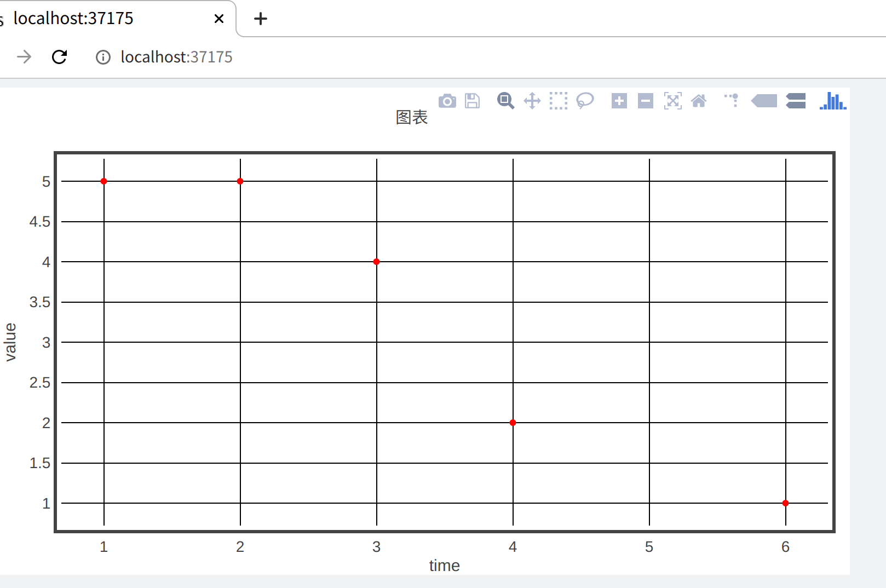This screenshot has width=886, height=588.
Task: Select the Zoom magnifier tool
Action: pyautogui.click(x=505, y=101)
